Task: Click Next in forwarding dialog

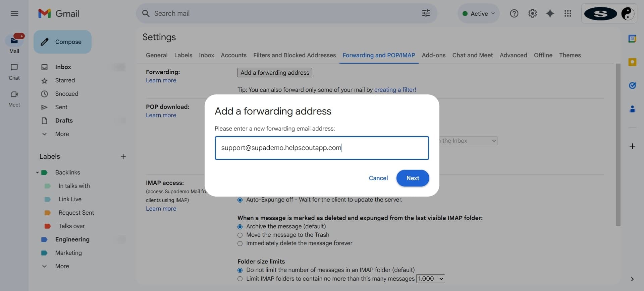Action: [x=413, y=178]
